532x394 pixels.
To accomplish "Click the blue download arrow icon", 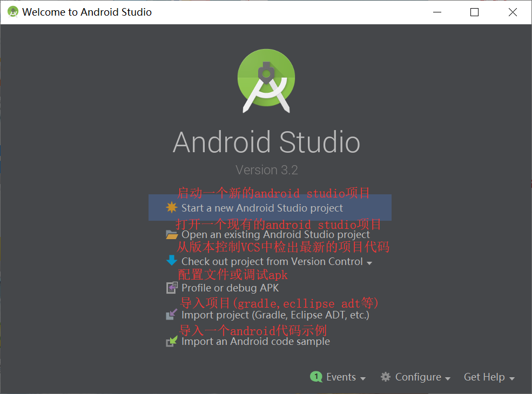I will click(x=172, y=260).
